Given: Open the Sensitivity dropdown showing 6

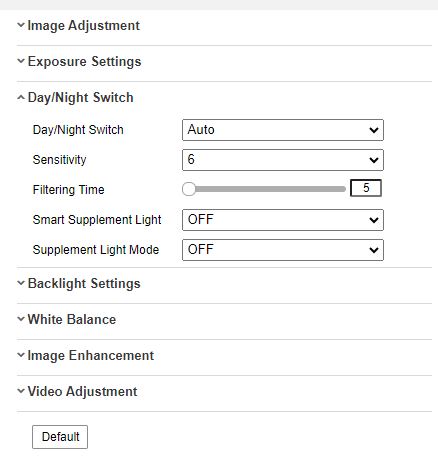Looking at the screenshot, I should click(283, 160).
